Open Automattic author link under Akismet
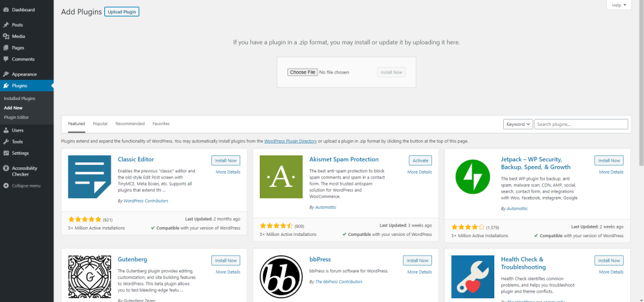 point(326,208)
